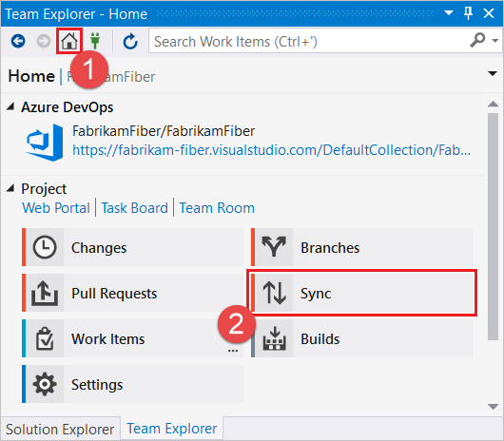Open the Builds tile
Screen dimensions: 504x441
(x=362, y=338)
